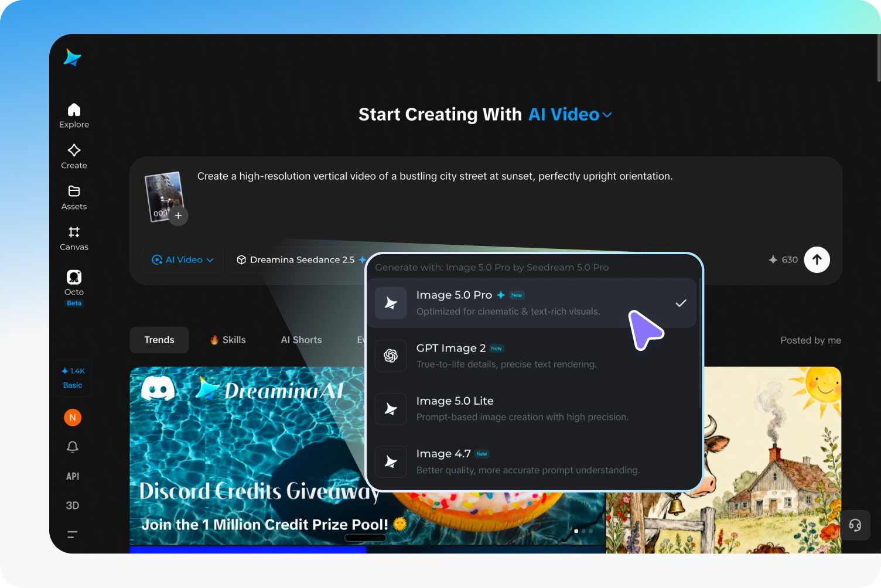The width and height of the screenshot is (881, 588).
Task: Open Canvas from the sidebar
Action: 74,238
